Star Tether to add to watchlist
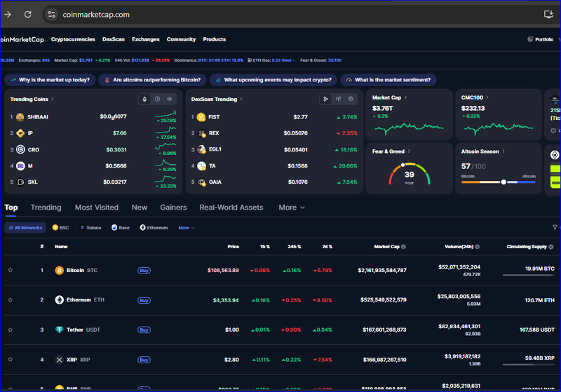This screenshot has width=561, height=392. coord(11,330)
